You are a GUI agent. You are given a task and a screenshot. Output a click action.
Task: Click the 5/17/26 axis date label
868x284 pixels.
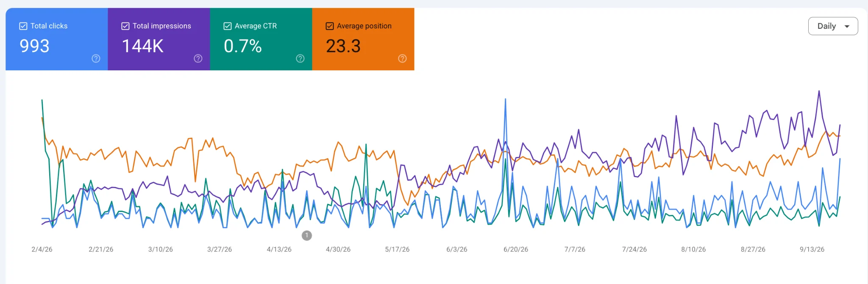point(397,249)
